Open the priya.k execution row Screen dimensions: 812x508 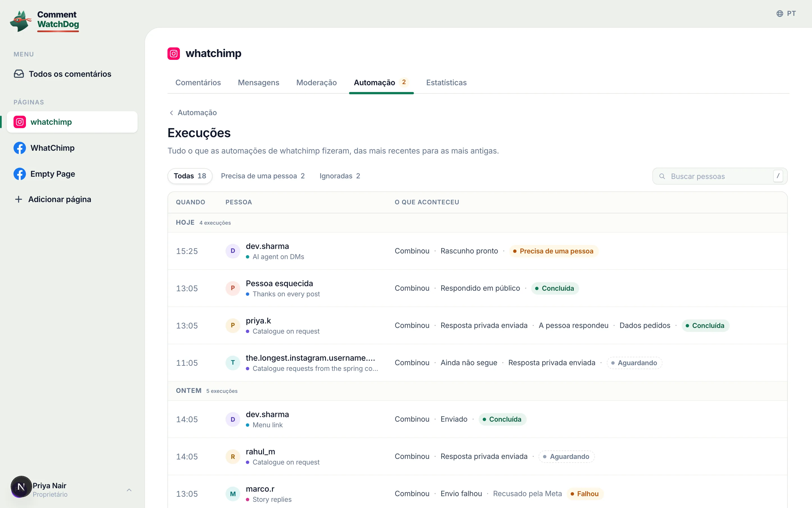pyautogui.click(x=477, y=326)
